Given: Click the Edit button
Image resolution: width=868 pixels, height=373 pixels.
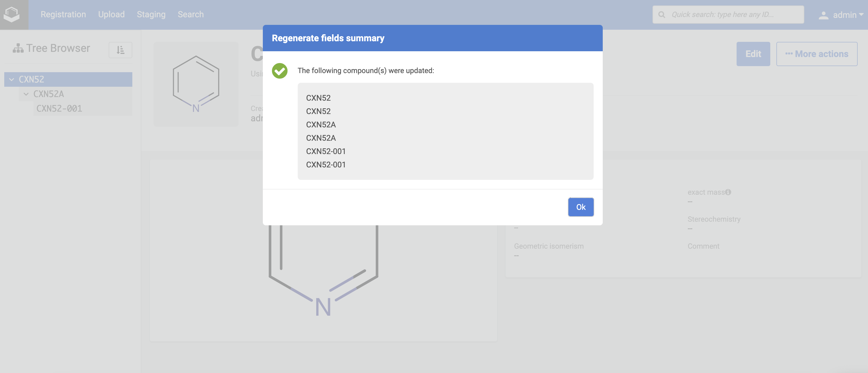Looking at the screenshot, I should [753, 54].
